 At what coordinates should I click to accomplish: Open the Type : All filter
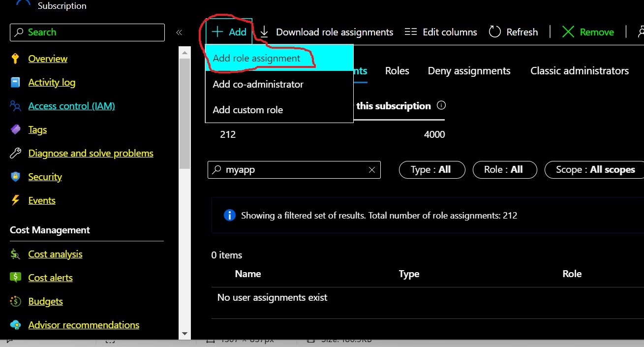(431, 169)
